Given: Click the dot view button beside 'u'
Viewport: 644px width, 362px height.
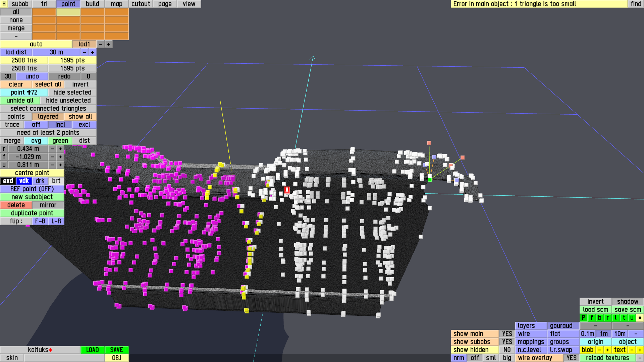Looking at the screenshot, I should (640, 318).
